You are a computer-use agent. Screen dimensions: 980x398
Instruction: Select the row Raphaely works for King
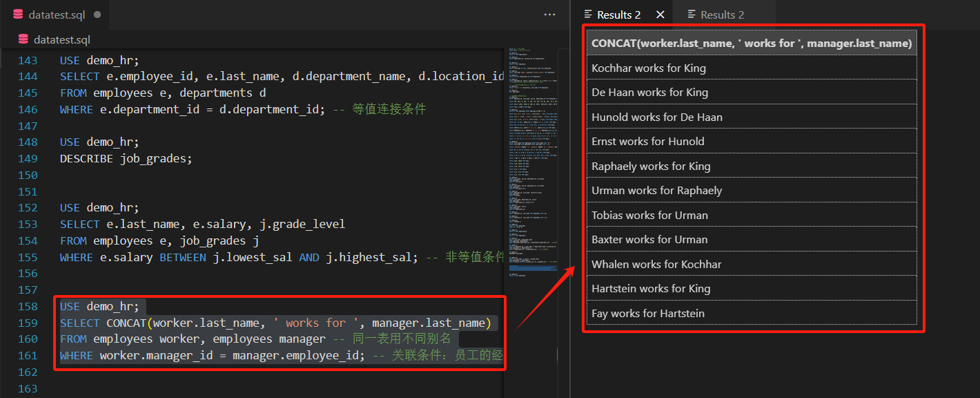(x=752, y=166)
